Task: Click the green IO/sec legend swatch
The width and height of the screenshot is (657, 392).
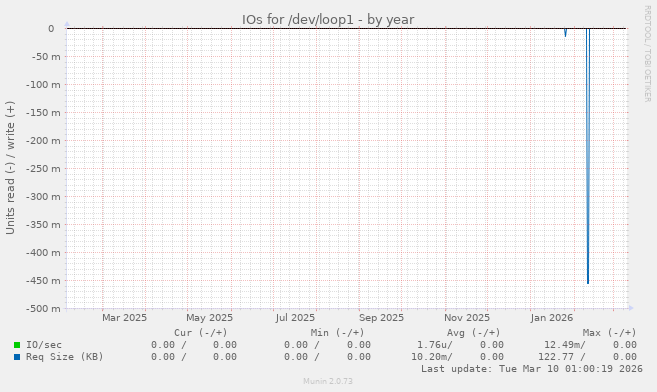Action: tap(17, 345)
